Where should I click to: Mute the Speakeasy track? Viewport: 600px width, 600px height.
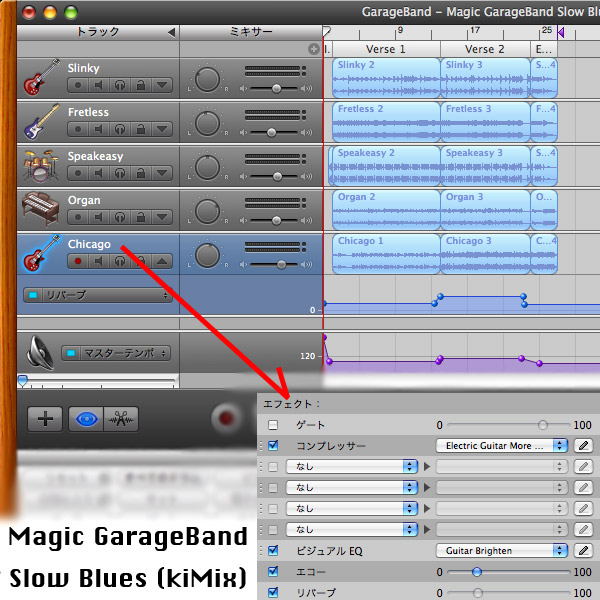[99, 173]
